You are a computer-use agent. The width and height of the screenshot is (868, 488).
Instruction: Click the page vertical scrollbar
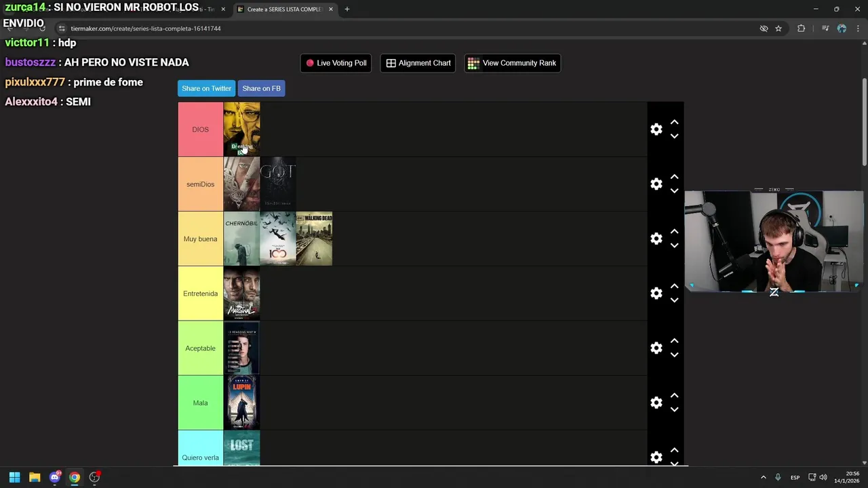(865, 122)
